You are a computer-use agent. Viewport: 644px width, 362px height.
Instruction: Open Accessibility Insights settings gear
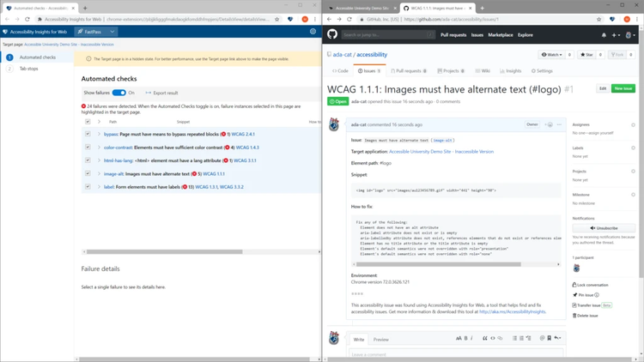[x=313, y=32]
